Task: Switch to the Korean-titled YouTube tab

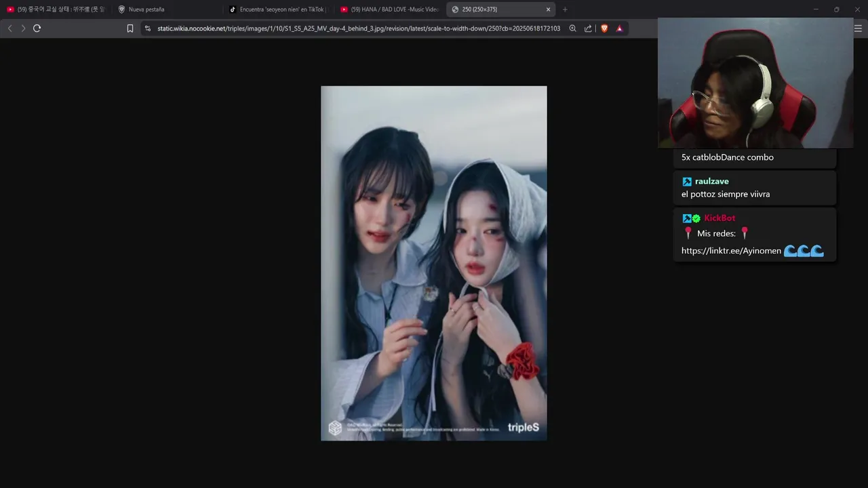Action: pyautogui.click(x=56, y=9)
